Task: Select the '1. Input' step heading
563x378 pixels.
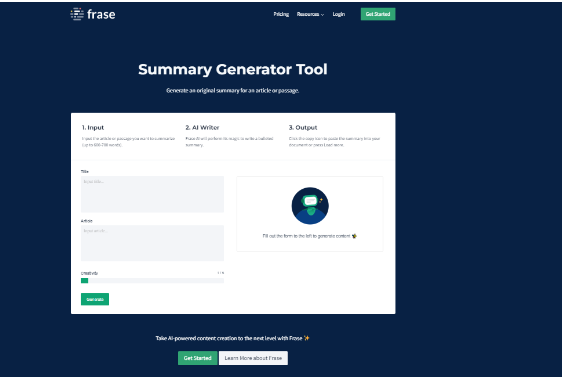Action: (93, 127)
